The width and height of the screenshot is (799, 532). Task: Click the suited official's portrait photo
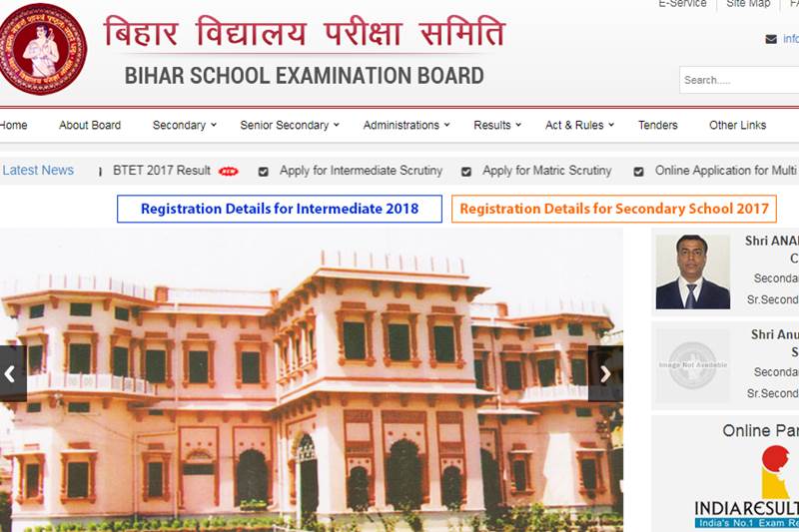coord(692,271)
